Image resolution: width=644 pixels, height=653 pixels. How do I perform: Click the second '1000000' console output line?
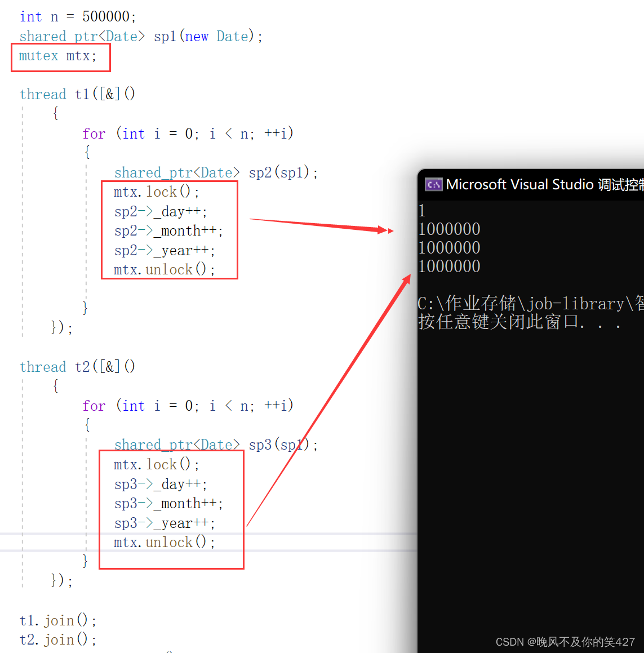449,248
